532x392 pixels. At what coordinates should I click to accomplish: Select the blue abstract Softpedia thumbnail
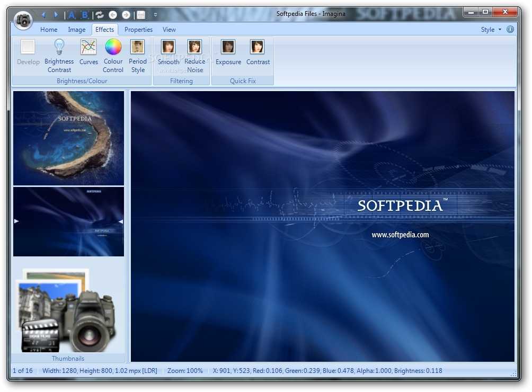coord(68,222)
